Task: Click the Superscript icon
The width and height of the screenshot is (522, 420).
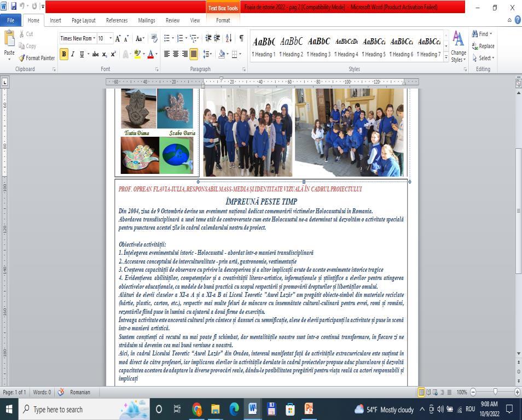Action: [113, 54]
